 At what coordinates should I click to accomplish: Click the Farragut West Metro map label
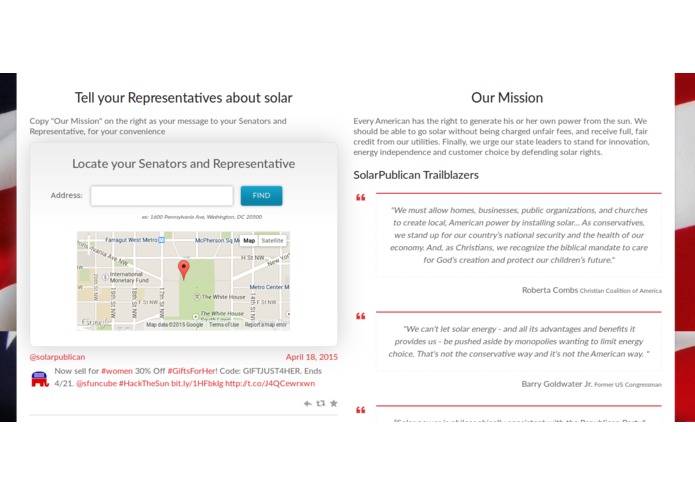(131, 240)
